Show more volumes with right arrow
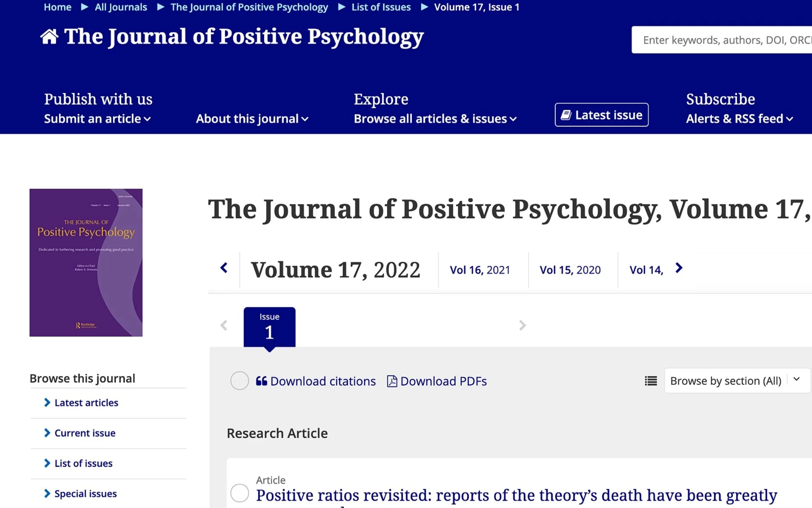812x508 pixels. tap(679, 268)
